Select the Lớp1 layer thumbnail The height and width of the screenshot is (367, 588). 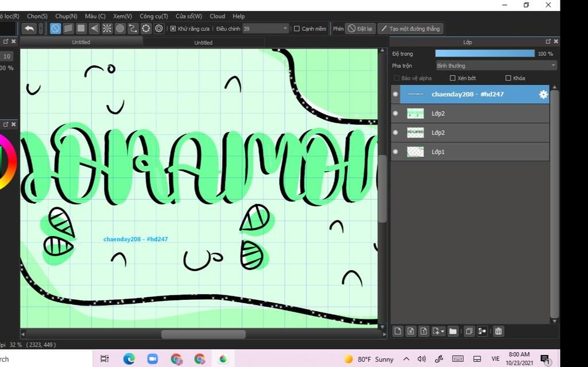415,152
